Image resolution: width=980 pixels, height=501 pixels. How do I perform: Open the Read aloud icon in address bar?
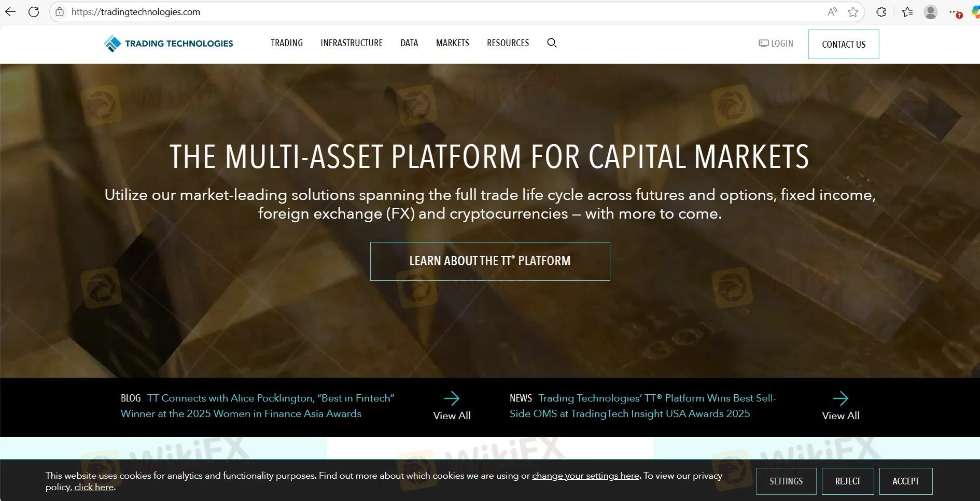(832, 11)
